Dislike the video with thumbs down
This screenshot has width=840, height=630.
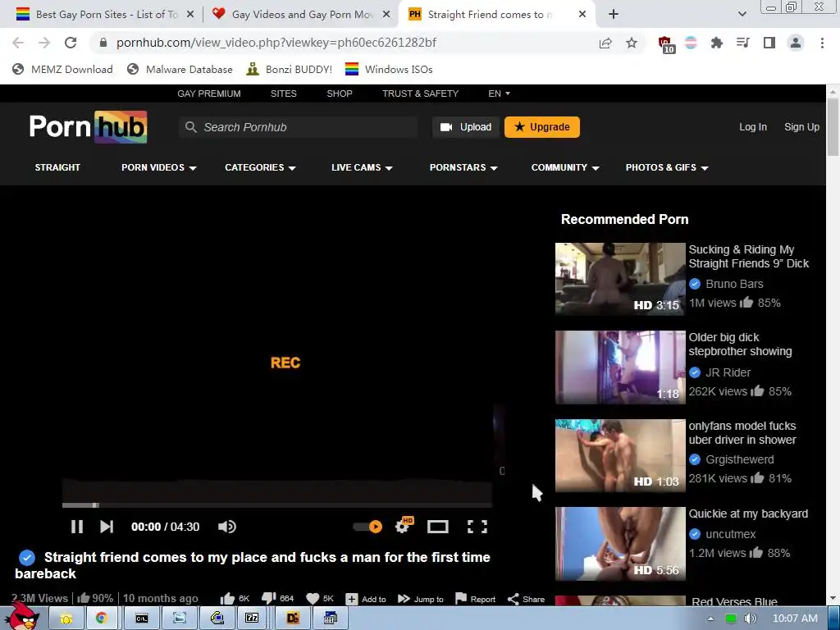click(277, 598)
